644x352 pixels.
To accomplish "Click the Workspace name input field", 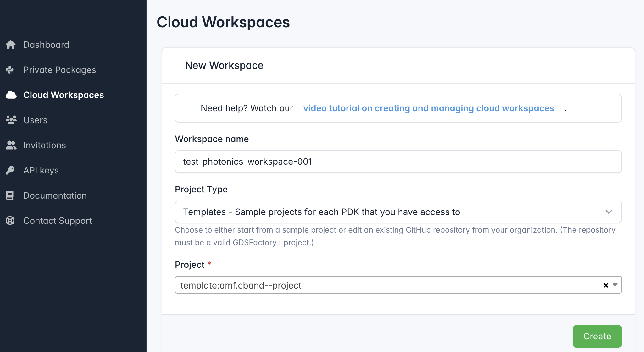I will point(398,162).
